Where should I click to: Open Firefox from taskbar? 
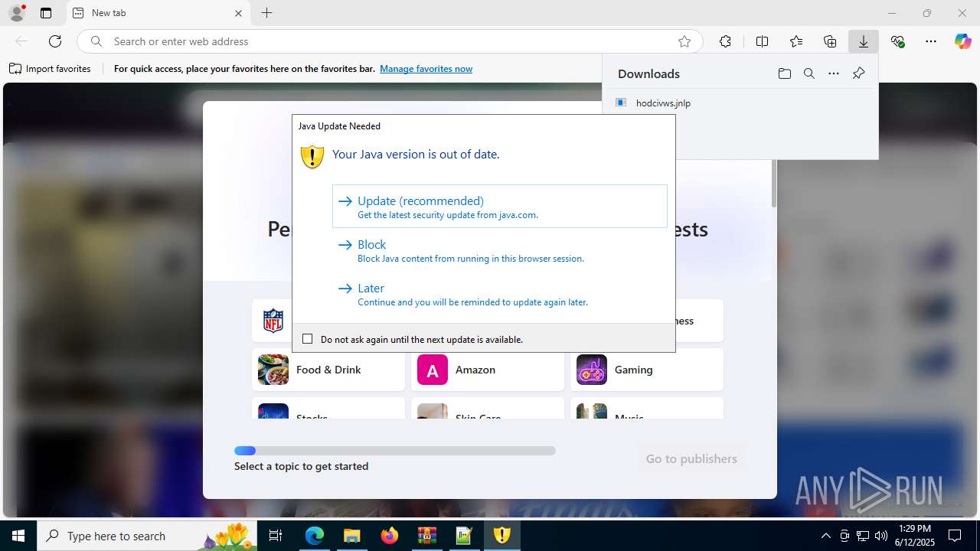click(389, 536)
